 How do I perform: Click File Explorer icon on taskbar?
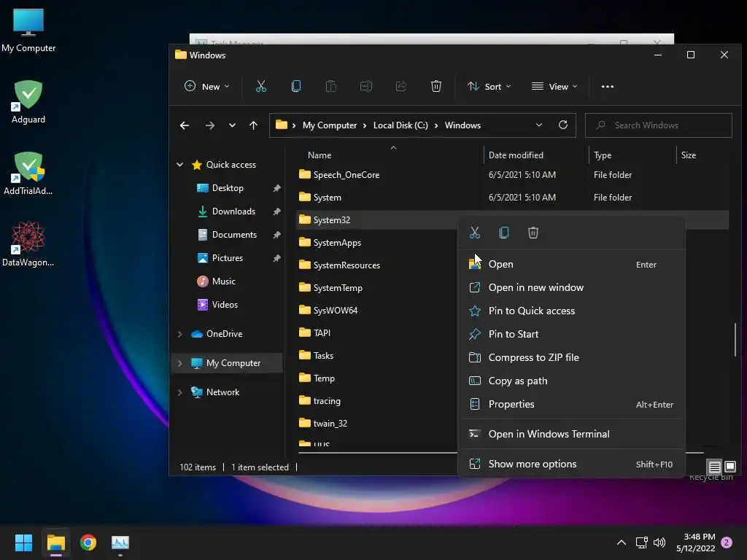[55, 542]
